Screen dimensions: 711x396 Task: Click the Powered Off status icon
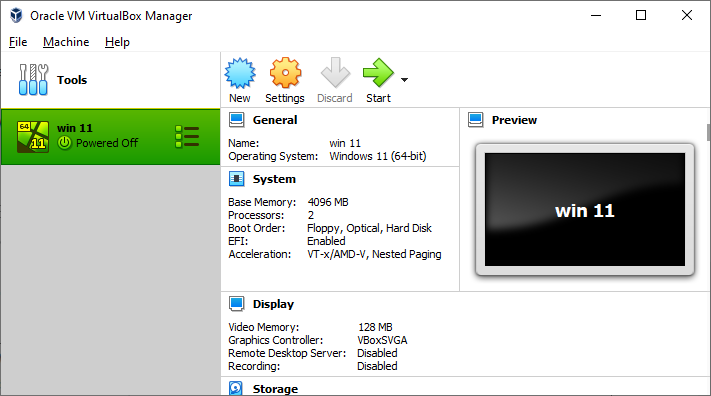click(x=64, y=143)
